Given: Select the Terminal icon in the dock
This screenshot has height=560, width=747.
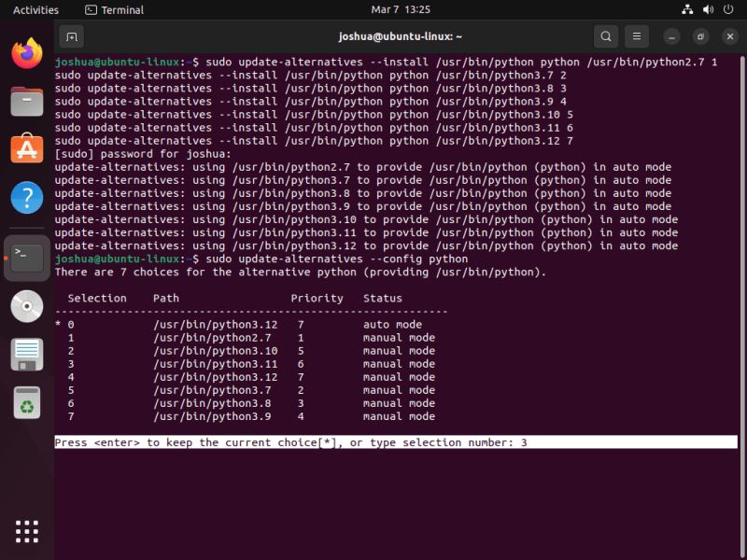Looking at the screenshot, I should (26, 259).
